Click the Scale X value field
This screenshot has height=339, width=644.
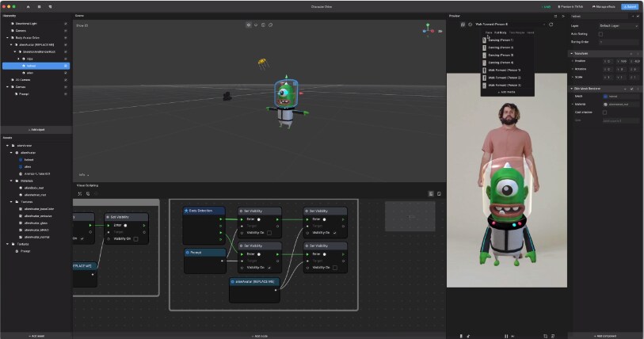coord(607,78)
